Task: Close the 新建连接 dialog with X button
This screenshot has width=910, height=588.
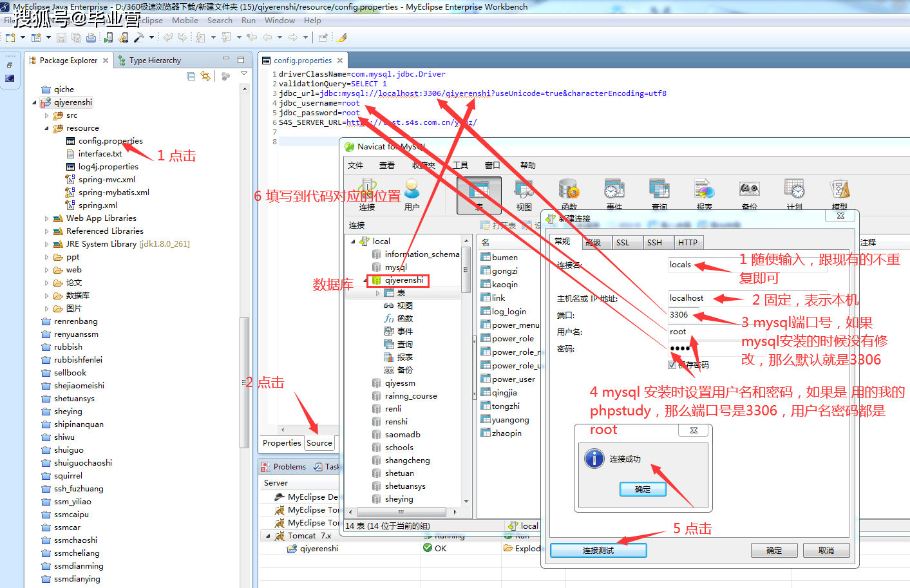Action: pyautogui.click(x=840, y=216)
